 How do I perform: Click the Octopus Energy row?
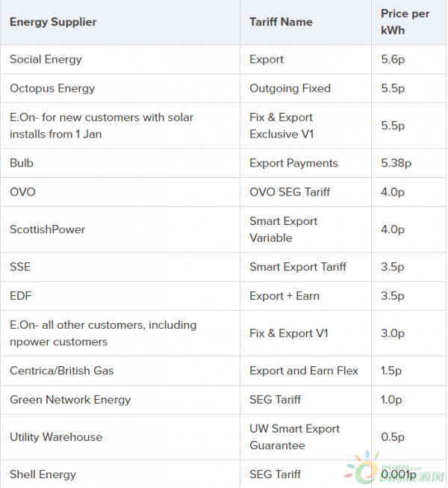[223, 88]
